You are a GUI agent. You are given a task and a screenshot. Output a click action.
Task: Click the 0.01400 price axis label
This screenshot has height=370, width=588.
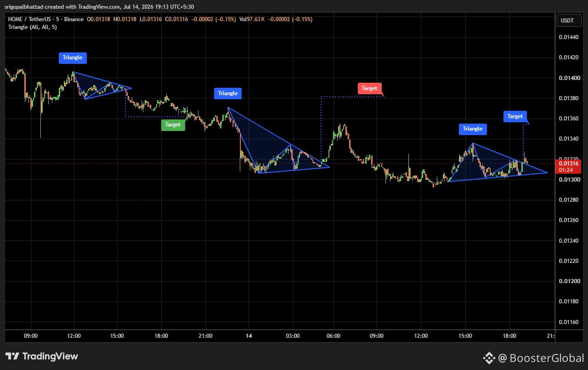(569, 78)
